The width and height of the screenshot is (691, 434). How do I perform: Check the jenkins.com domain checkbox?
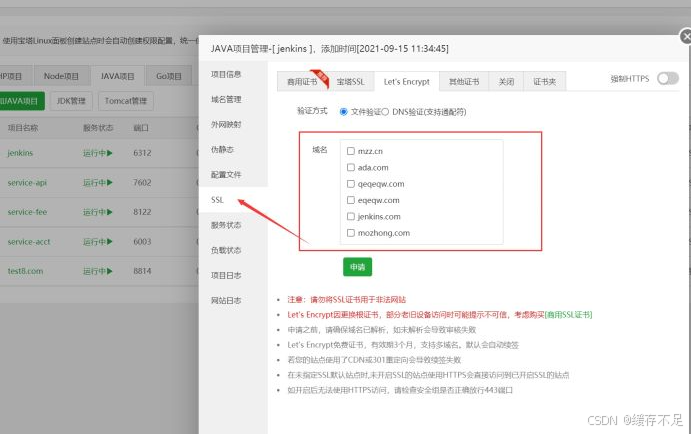click(351, 216)
